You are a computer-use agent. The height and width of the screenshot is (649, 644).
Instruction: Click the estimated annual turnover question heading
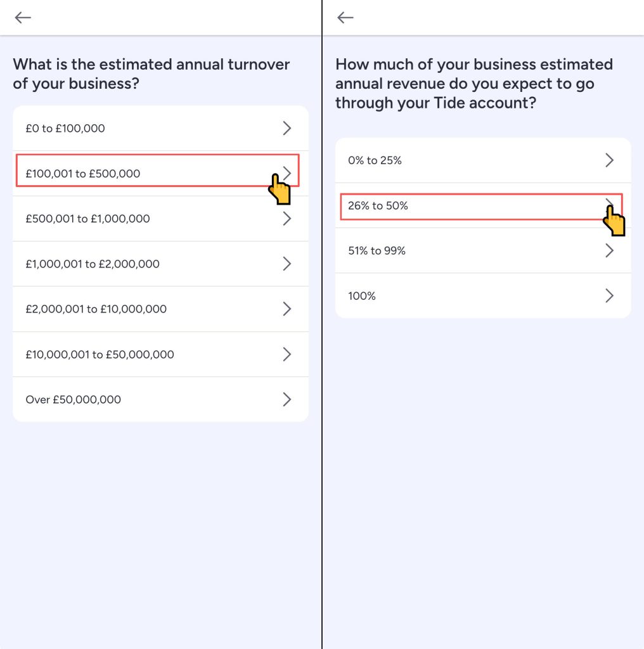151,74
